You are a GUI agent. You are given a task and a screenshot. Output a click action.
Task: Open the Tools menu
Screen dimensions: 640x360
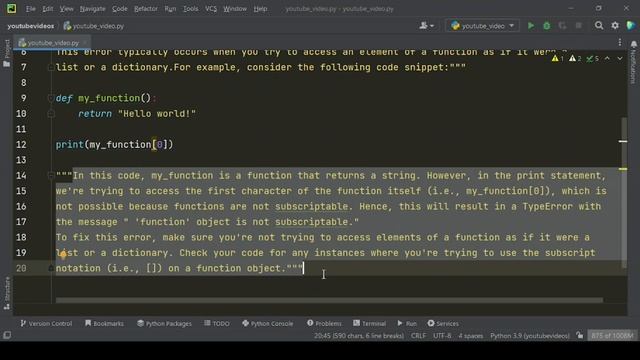[191, 9]
